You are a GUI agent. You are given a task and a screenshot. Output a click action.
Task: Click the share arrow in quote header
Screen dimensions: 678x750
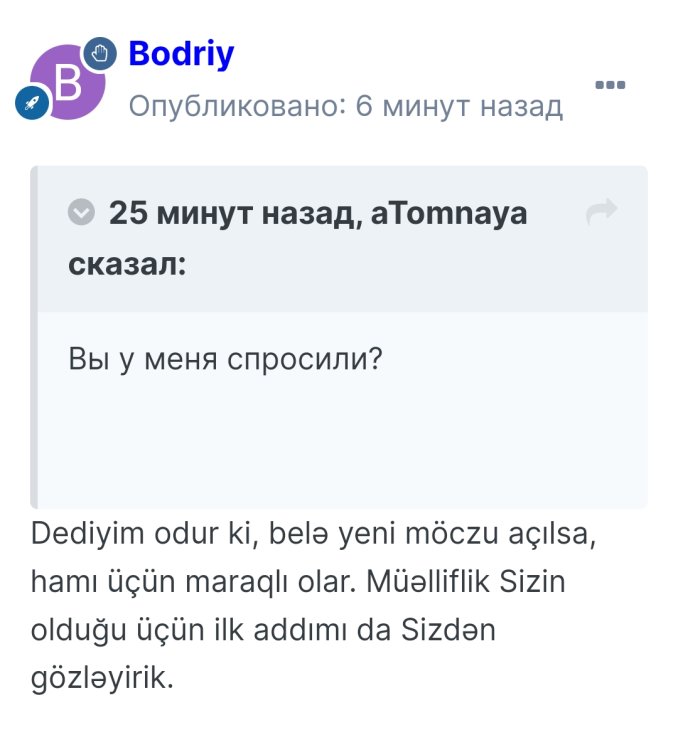click(601, 212)
